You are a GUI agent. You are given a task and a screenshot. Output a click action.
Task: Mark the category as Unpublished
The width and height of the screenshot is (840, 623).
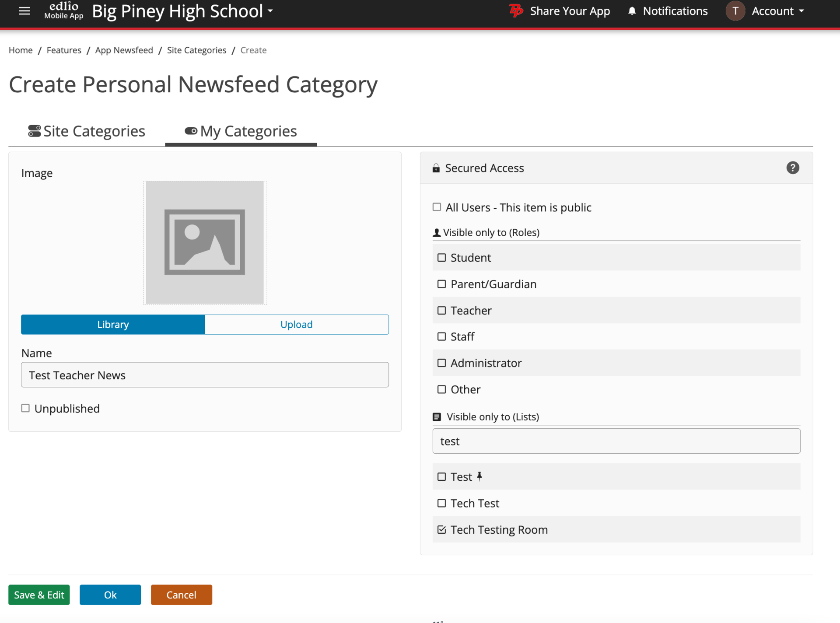click(25, 408)
